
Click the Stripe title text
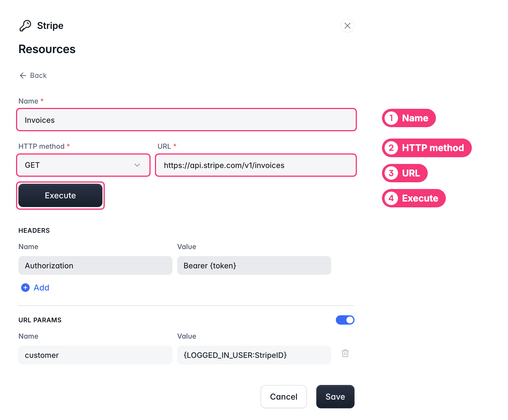[50, 26]
